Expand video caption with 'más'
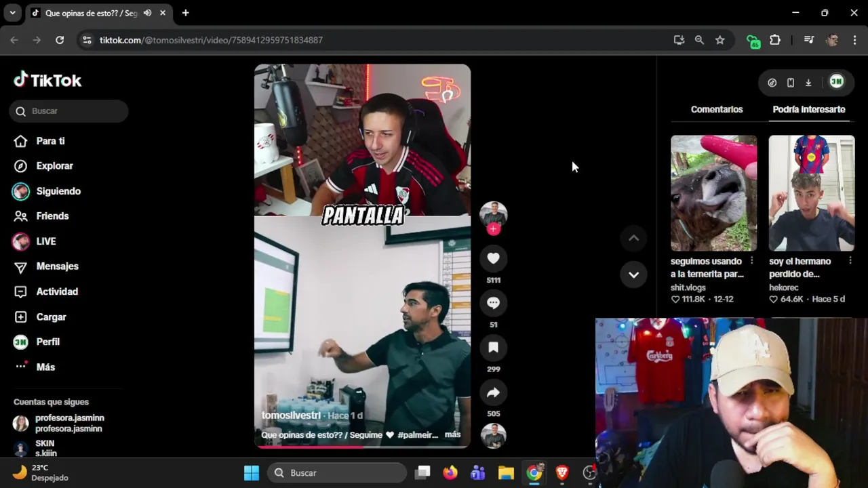 coord(452,434)
